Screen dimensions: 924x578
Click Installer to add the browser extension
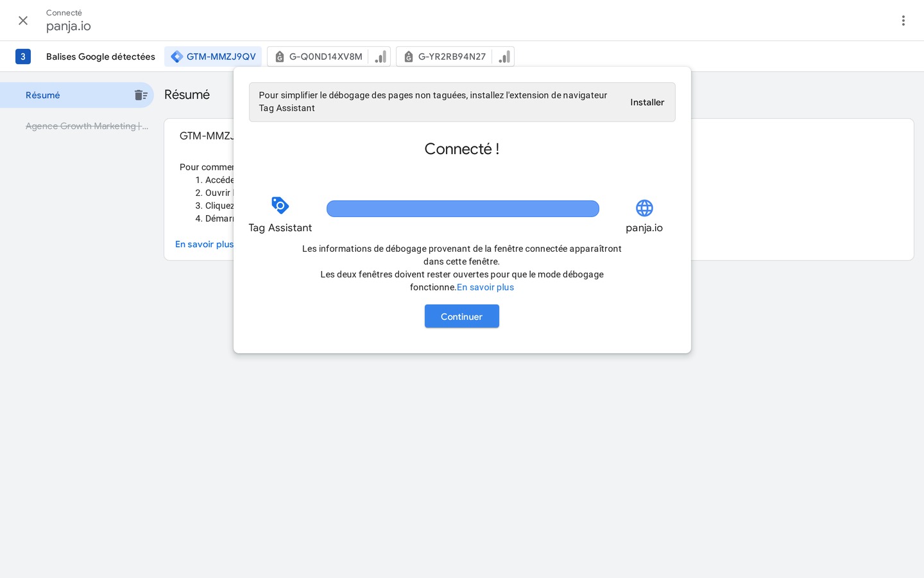[647, 102]
